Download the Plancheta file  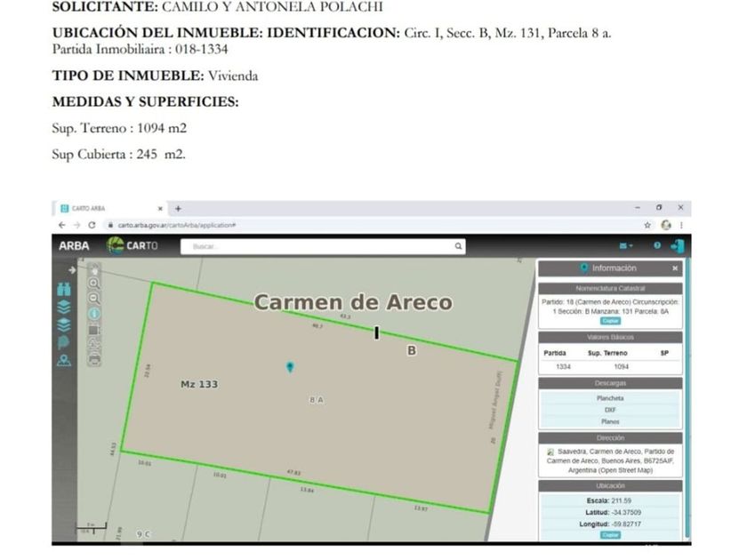coord(610,398)
